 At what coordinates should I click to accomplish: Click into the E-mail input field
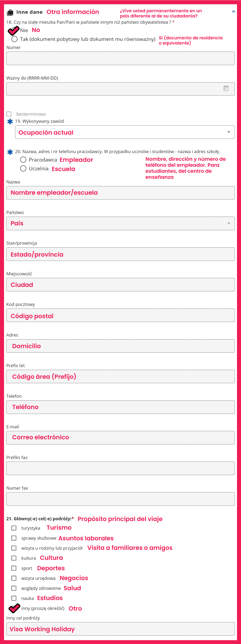(x=120, y=437)
